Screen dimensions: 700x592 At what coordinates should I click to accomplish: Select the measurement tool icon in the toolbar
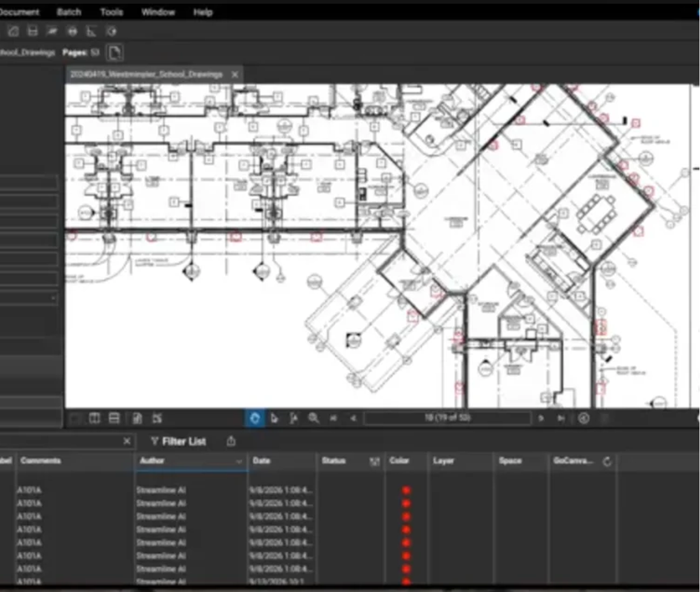pyautogui.click(x=91, y=32)
